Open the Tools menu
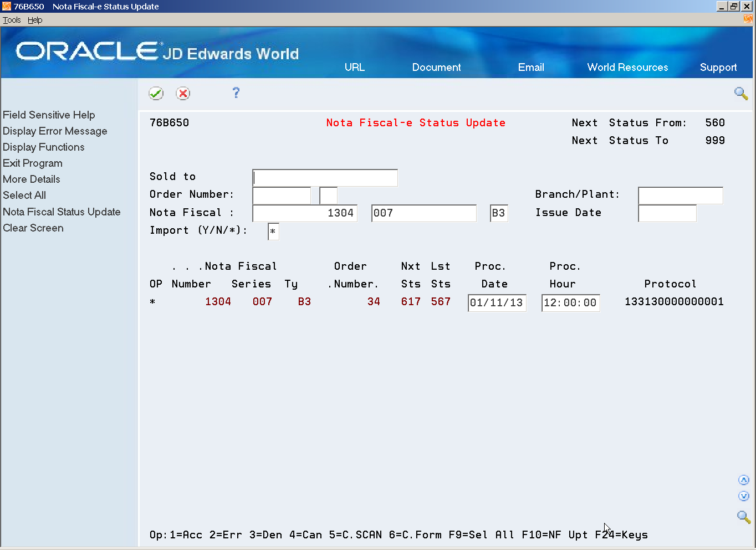756x550 pixels. pyautogui.click(x=12, y=20)
